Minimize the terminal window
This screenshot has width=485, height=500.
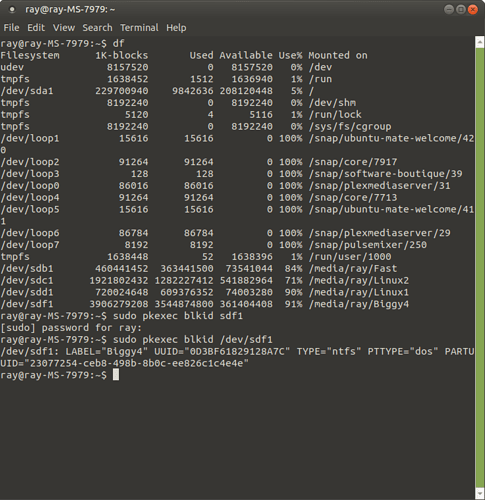tap(449, 9)
